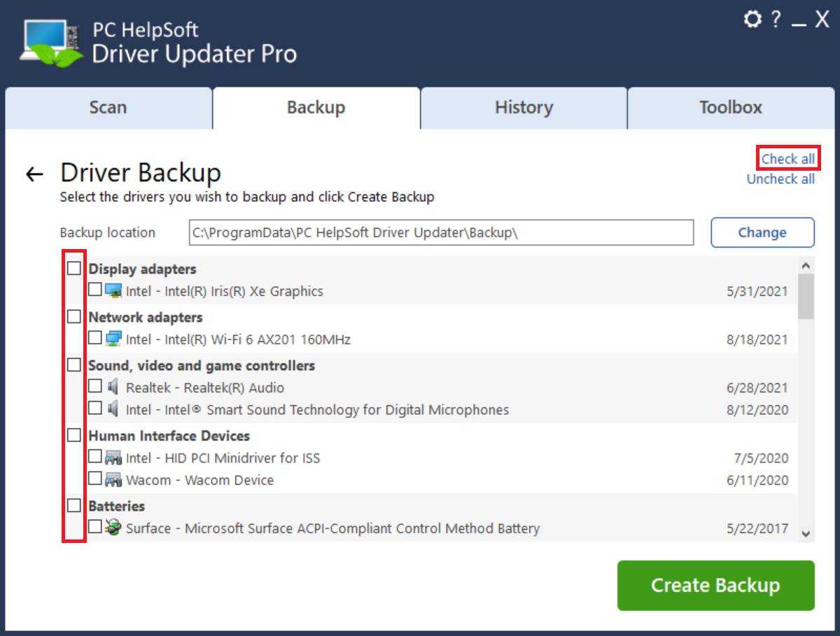This screenshot has width=840, height=636.
Task: Click the 6/11/2020 date entry
Action: click(x=757, y=481)
